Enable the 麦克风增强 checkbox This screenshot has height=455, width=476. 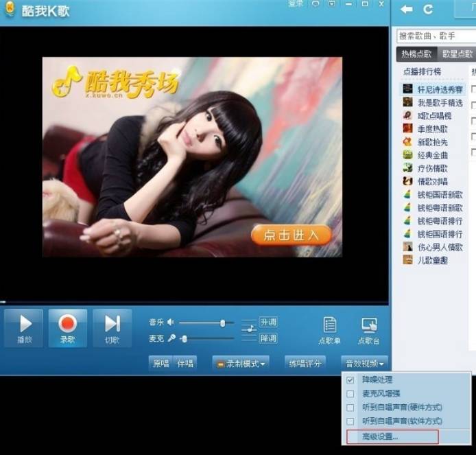coord(350,394)
